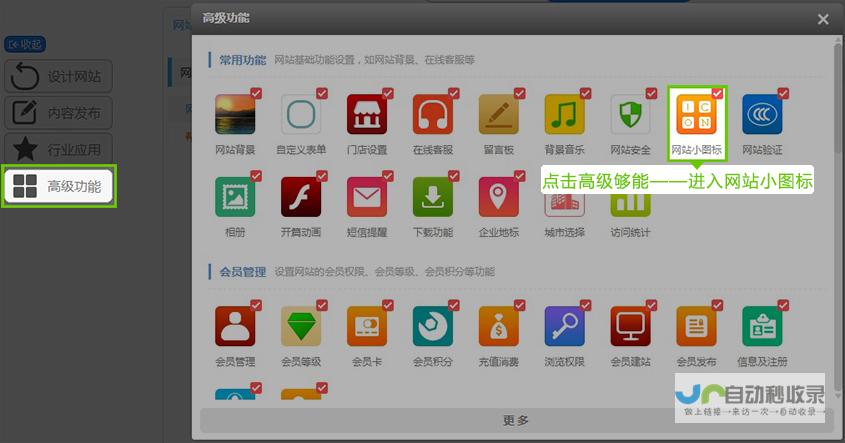
Task: Open the 会员等级 diamond icon
Action: pyautogui.click(x=301, y=326)
